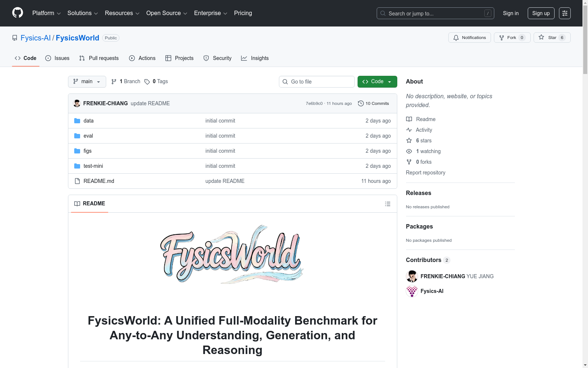
Task: Open the eval folder icon
Action: [x=77, y=136]
